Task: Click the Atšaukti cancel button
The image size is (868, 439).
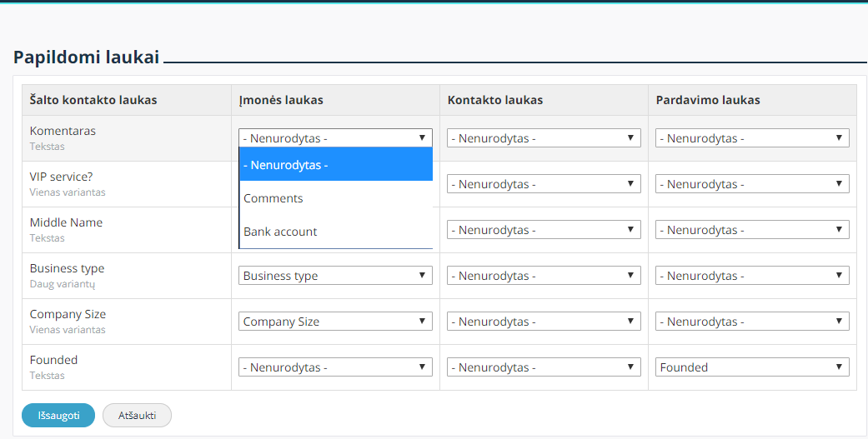Action: point(138,416)
